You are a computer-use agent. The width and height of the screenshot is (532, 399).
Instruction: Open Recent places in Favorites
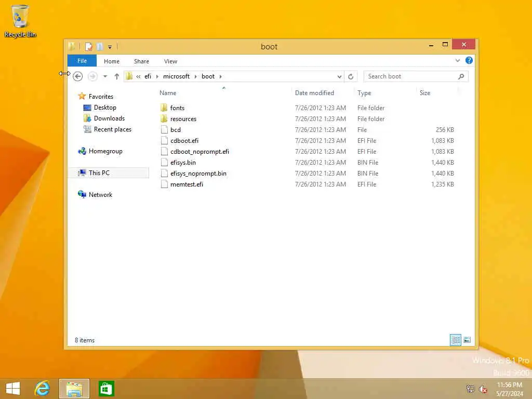113,129
